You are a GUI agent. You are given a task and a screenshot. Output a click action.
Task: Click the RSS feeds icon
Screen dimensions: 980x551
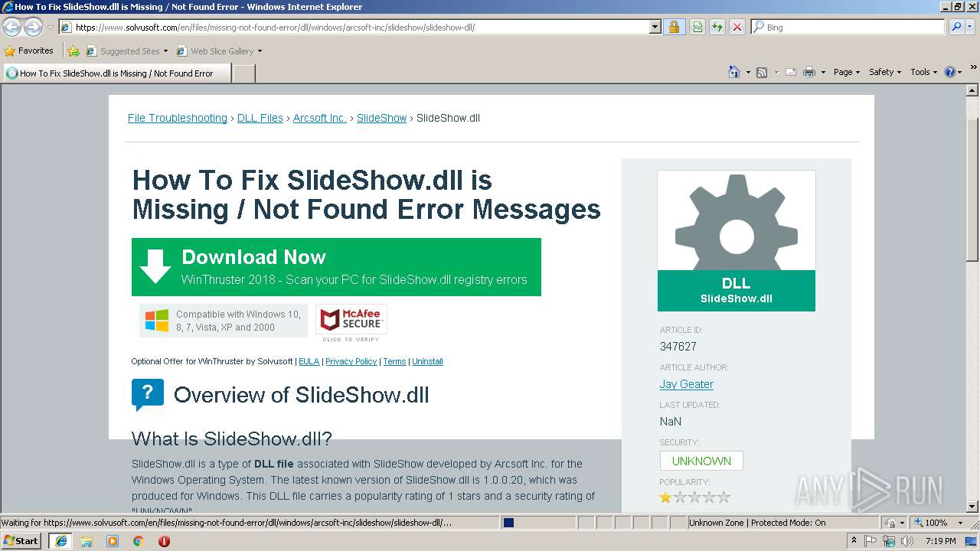coord(762,72)
